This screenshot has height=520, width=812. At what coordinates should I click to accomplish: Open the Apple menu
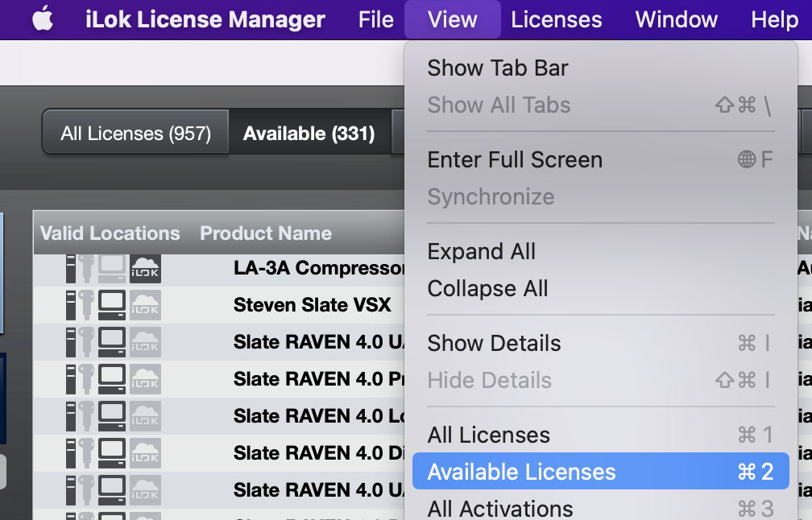[43, 19]
